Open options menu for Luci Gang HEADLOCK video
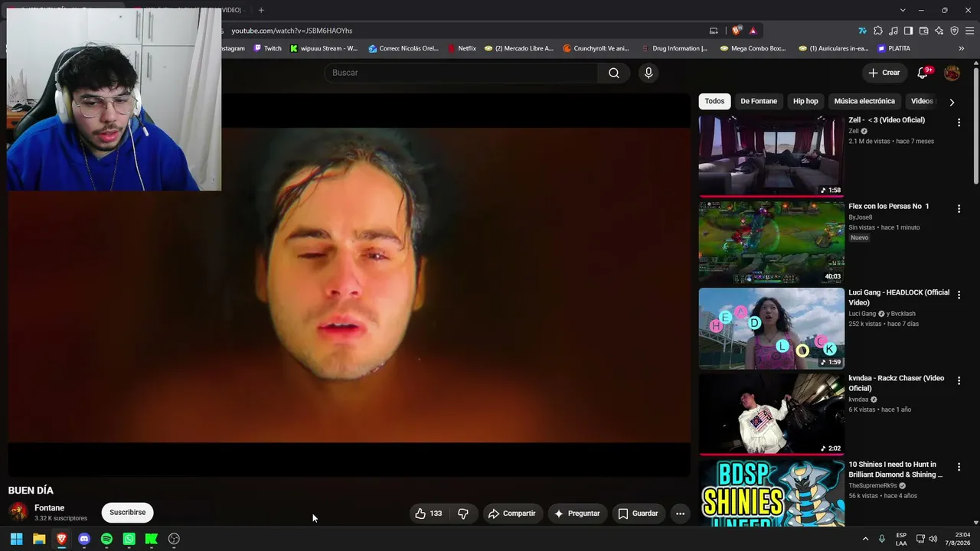 tap(959, 295)
